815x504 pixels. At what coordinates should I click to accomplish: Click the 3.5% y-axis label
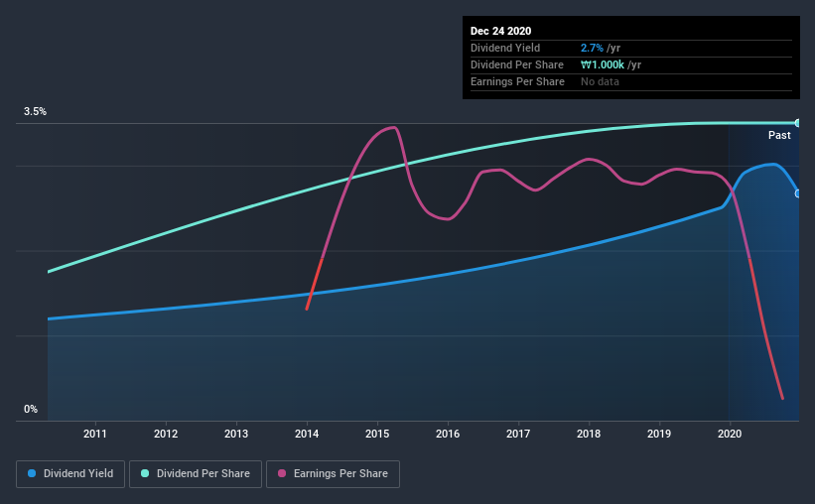(x=35, y=112)
